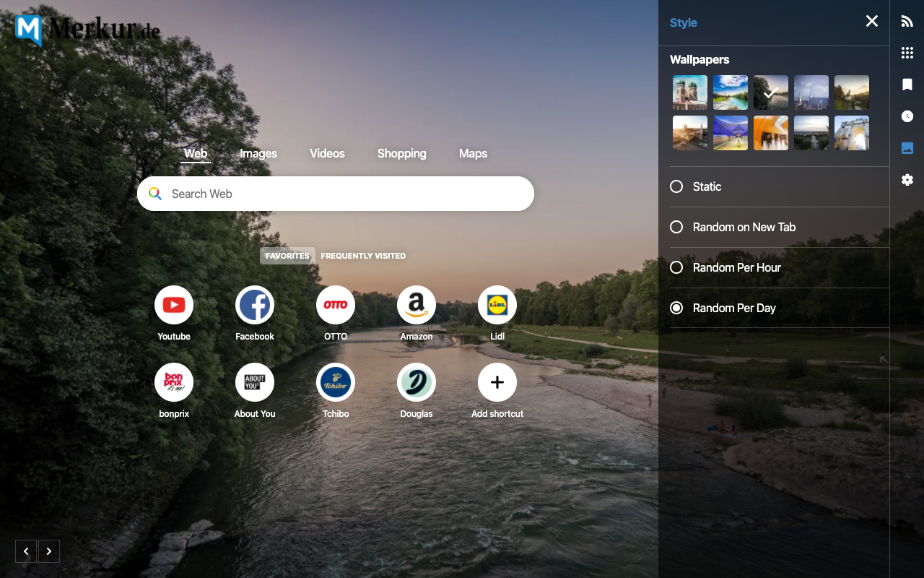This screenshot has height=578, width=924.
Task: Show the next wallpaper with right arrow
Action: pyautogui.click(x=48, y=551)
